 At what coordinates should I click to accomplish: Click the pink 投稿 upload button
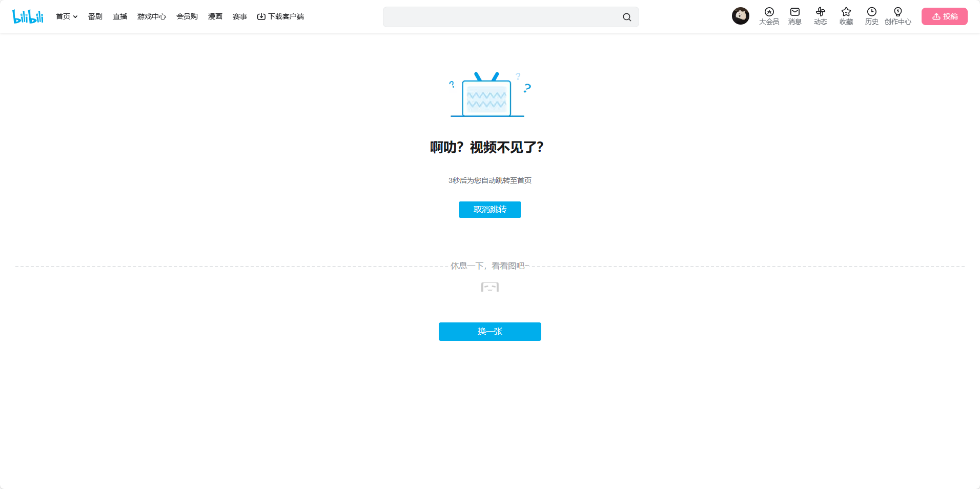point(944,16)
